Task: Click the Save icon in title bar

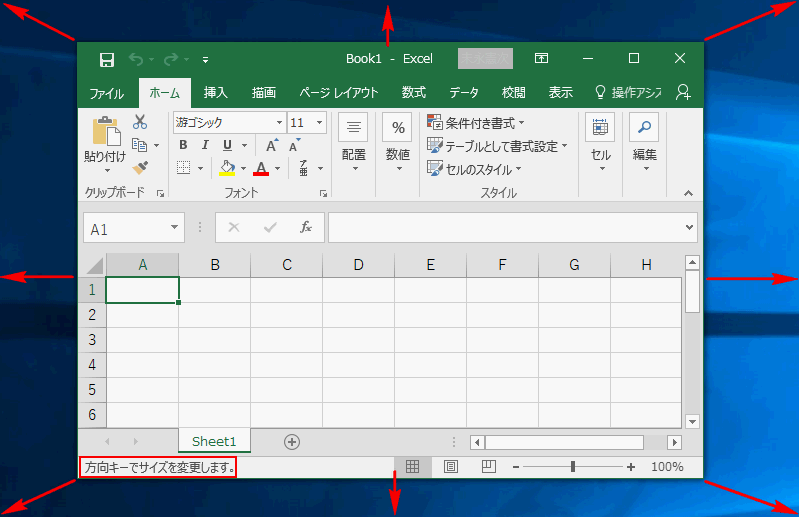Action: pos(106,60)
